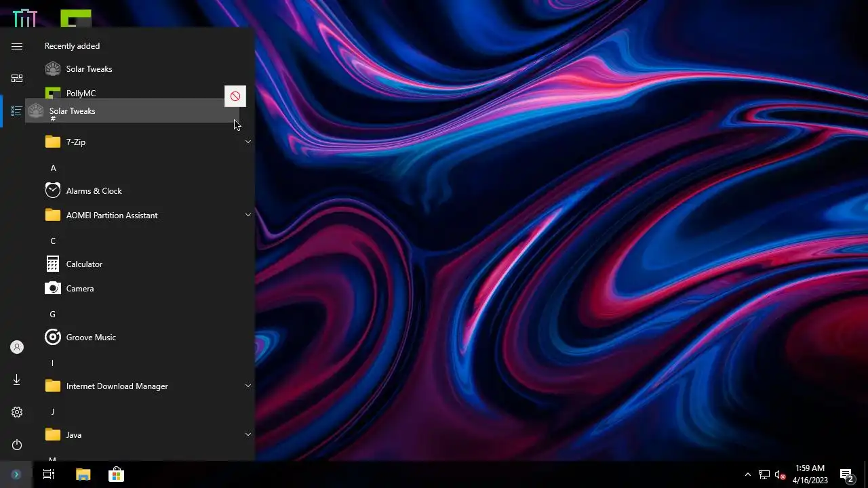The width and height of the screenshot is (868, 488).
Task: Open Task View on the taskbar
Action: pyautogui.click(x=49, y=474)
